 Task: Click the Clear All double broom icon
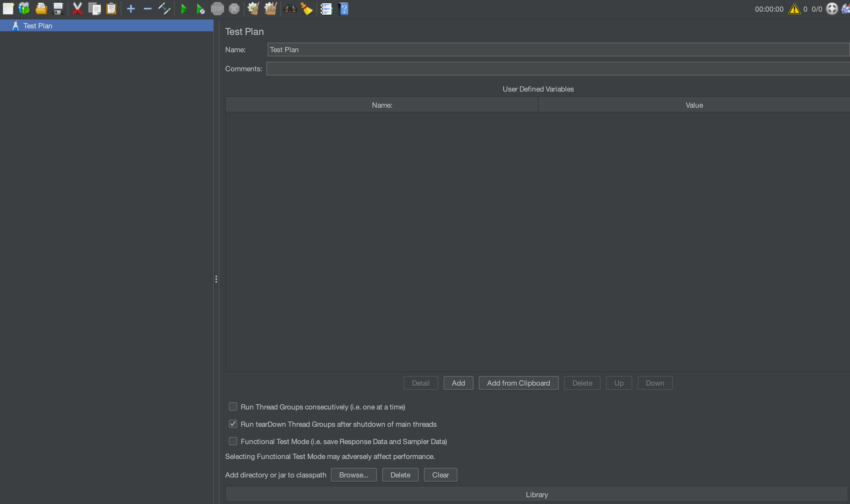270,9
